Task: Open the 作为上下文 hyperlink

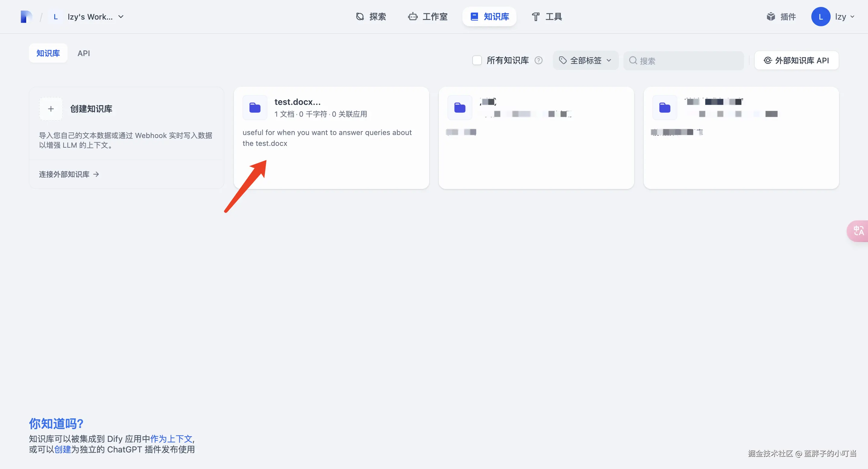Action: pyautogui.click(x=171, y=439)
